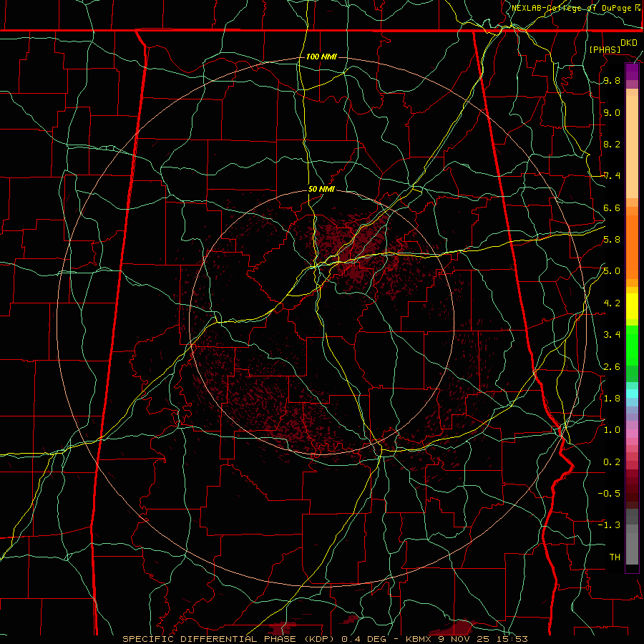Click the TH threshold label
This screenshot has height=644, width=644.
(615, 557)
